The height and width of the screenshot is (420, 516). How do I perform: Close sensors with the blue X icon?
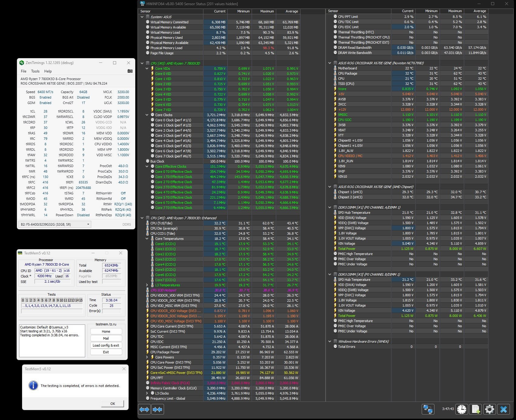tap(504, 409)
